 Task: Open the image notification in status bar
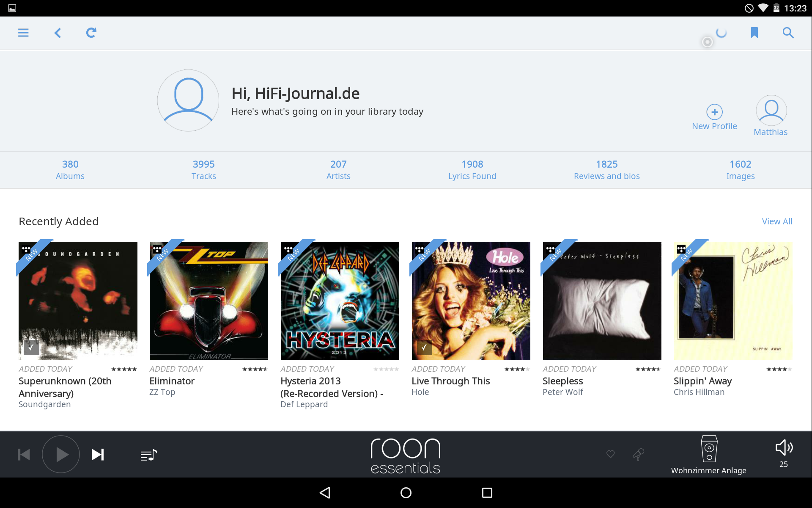(12, 8)
